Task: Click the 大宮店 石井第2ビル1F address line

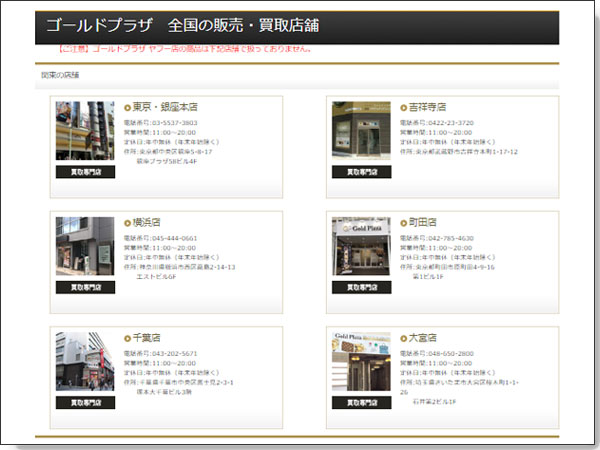Action: pos(434,402)
